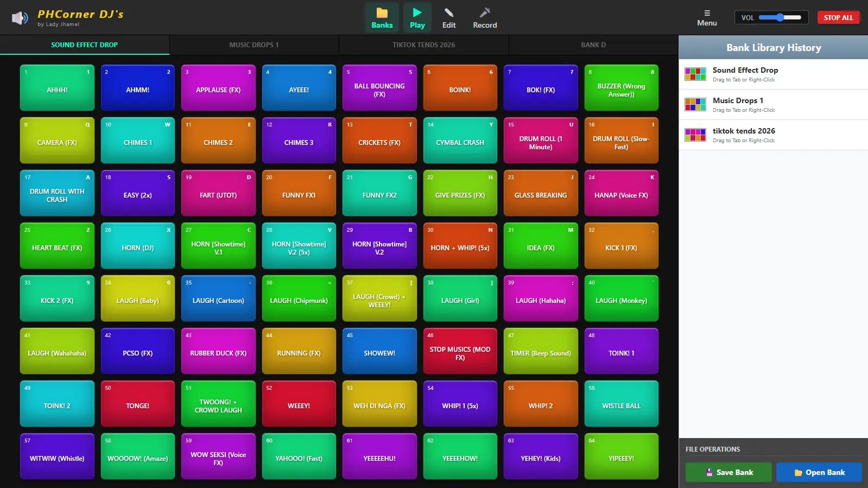Trigger the TONGE! pad
Image resolution: width=868 pixels, height=488 pixels.
(x=138, y=404)
